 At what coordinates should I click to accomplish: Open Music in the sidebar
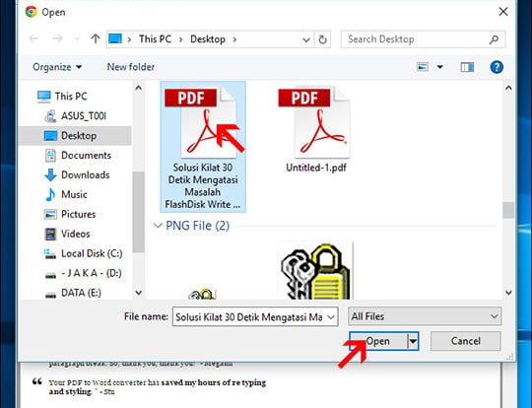click(x=74, y=195)
